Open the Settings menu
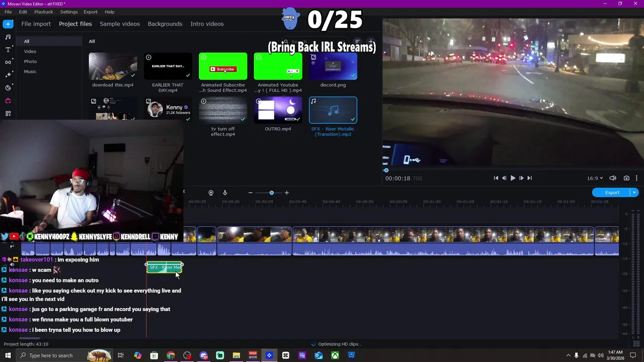644x362 pixels. click(69, 12)
